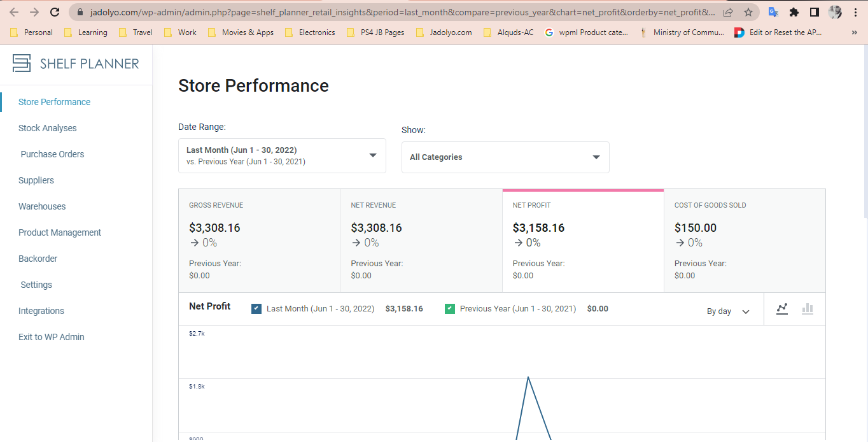Image resolution: width=868 pixels, height=442 pixels.
Task: Click Exit to WP Admin link
Action: [51, 337]
